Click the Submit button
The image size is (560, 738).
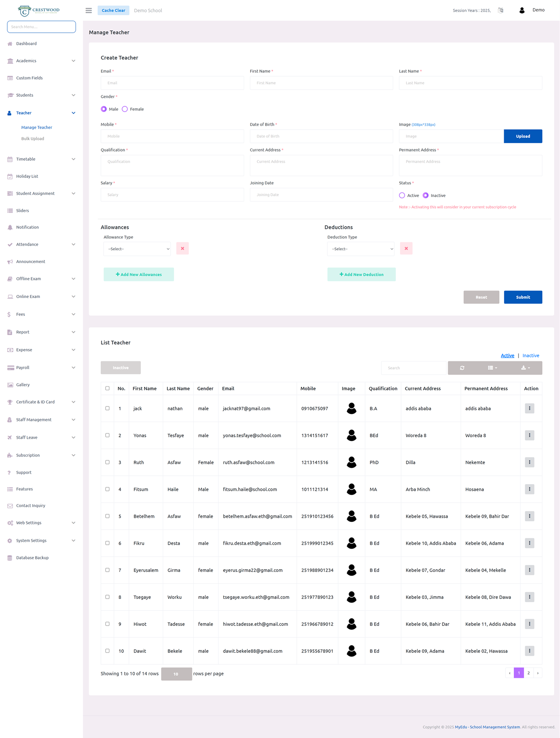pos(523,297)
